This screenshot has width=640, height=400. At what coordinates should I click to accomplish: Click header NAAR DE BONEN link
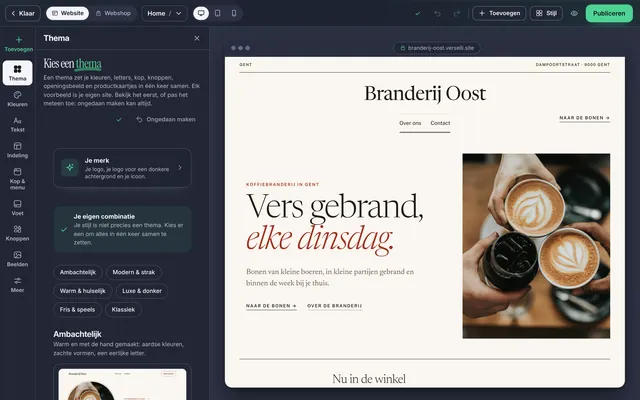(x=584, y=118)
